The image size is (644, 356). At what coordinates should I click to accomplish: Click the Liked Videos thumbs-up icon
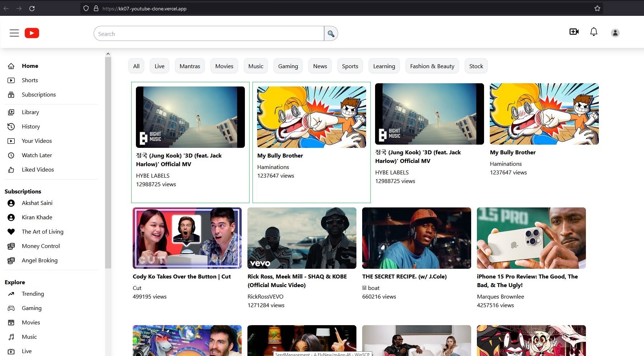(x=11, y=170)
